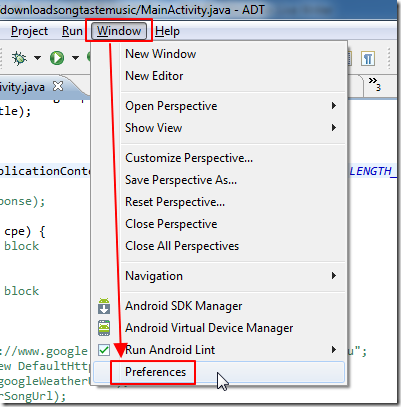Click the Android Virtual Device Manager icon

[x=104, y=328]
